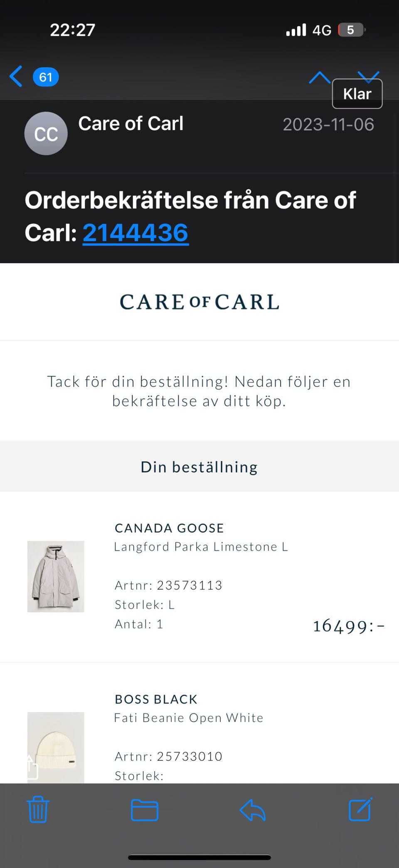Open order number link 2144436
Image resolution: width=399 pixels, height=868 pixels.
135,232
